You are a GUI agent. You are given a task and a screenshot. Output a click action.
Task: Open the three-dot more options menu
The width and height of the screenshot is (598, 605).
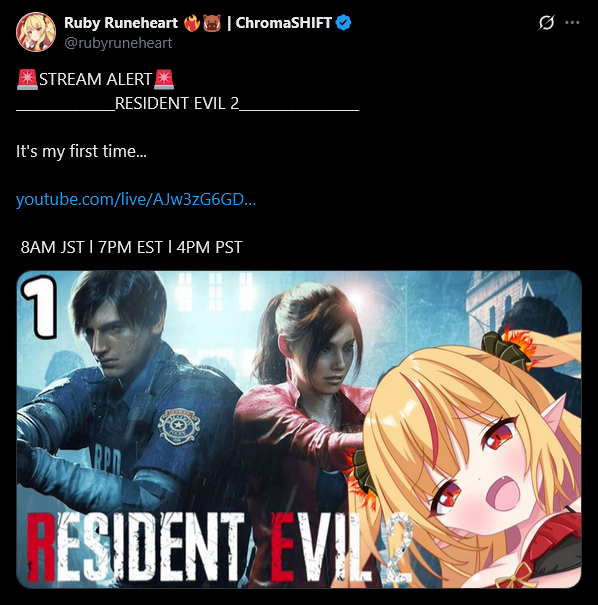tap(572, 22)
